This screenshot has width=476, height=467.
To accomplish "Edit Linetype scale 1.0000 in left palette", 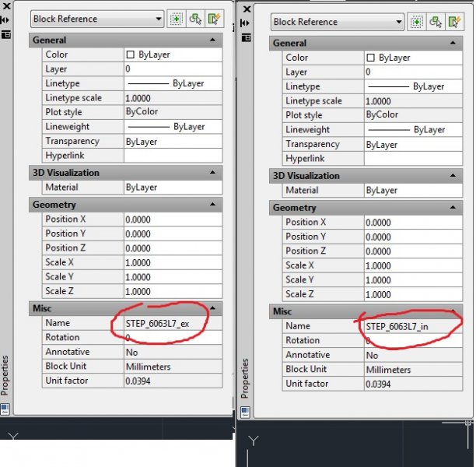I will pos(173,98).
